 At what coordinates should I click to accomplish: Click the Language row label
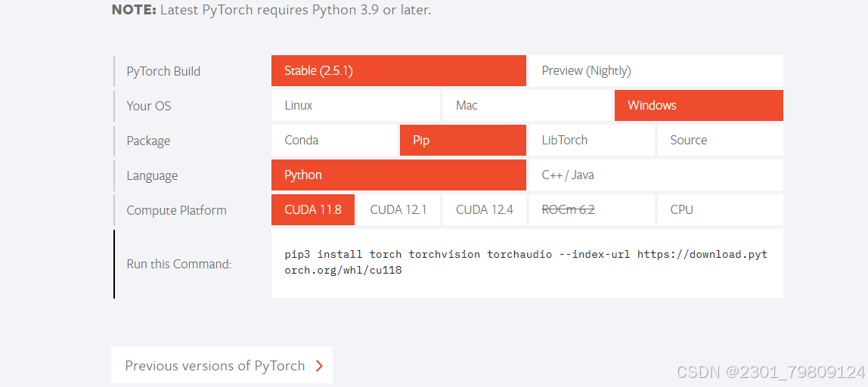152,175
